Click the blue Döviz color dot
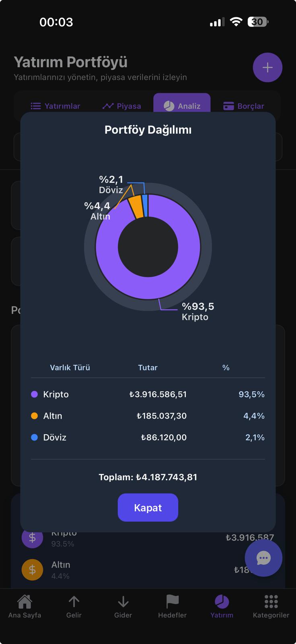 tap(34, 437)
